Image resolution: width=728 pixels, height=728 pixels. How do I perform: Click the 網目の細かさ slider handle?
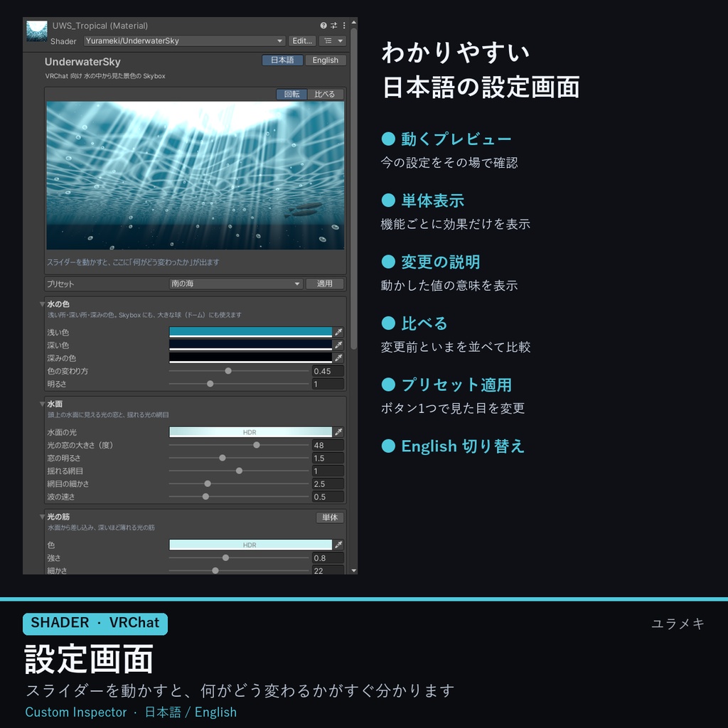(x=208, y=483)
